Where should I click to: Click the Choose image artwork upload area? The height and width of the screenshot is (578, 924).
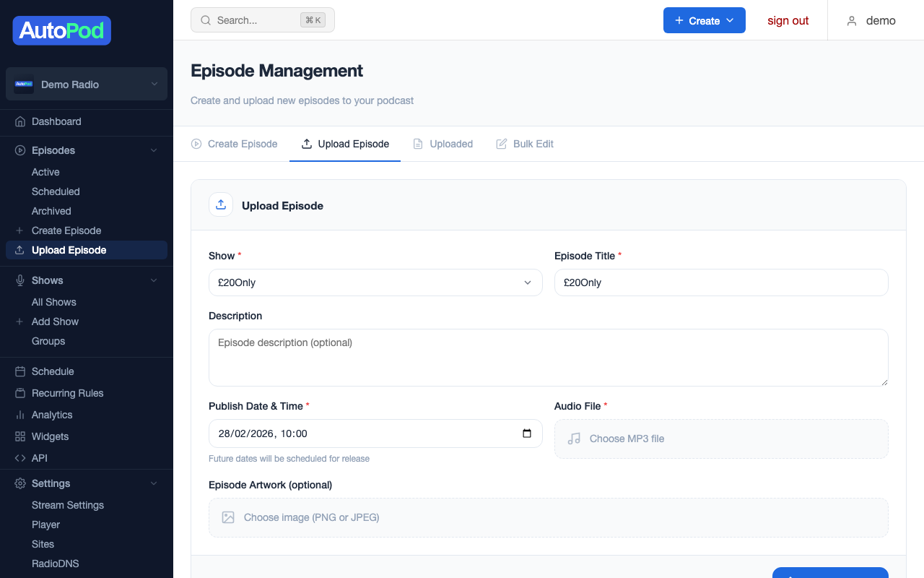pyautogui.click(x=548, y=517)
